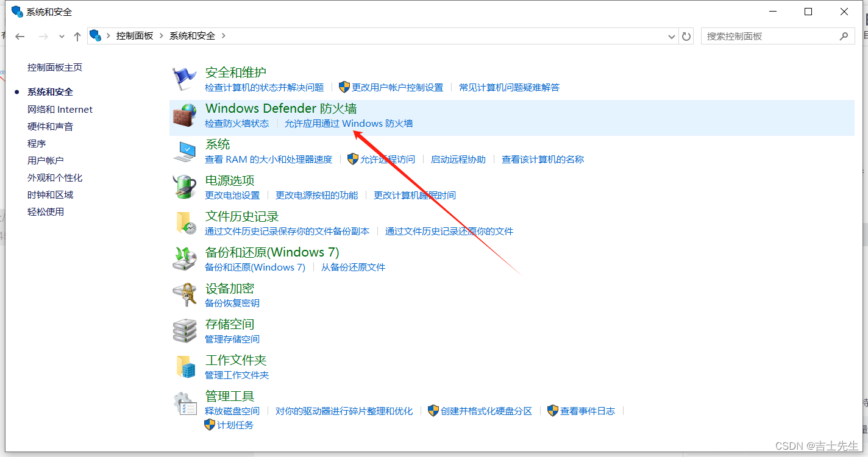868x457 pixels.
Task: Open 电源选项 heading link
Action: (230, 180)
